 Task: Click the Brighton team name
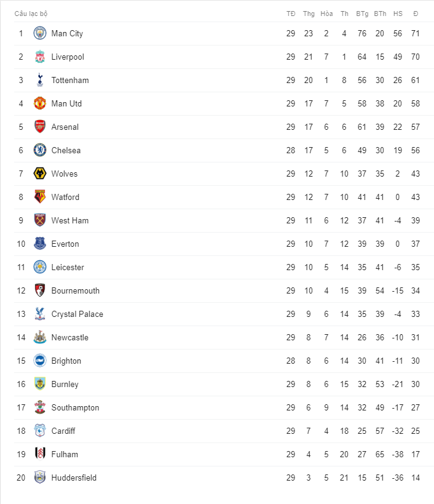click(x=66, y=361)
